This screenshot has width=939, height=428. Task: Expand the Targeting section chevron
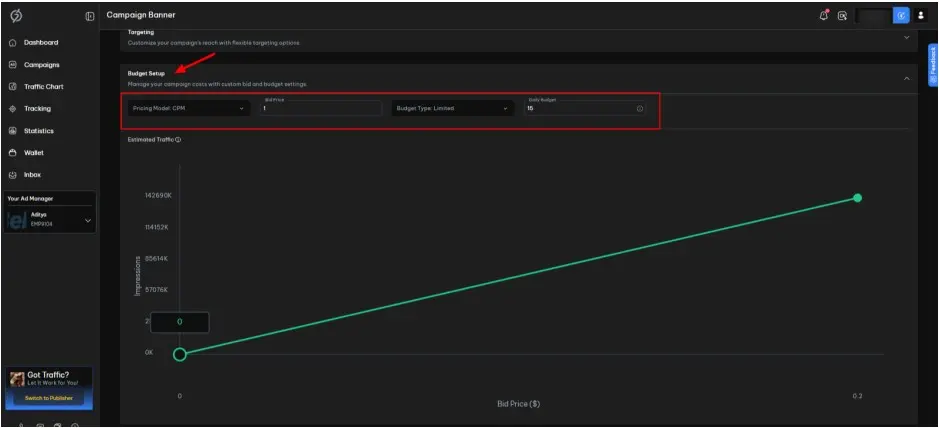tap(907, 37)
